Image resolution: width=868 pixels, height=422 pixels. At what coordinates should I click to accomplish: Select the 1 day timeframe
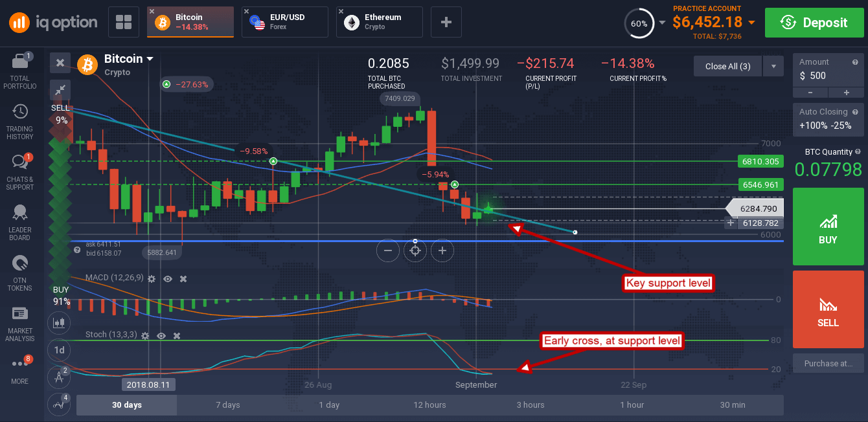click(x=329, y=405)
